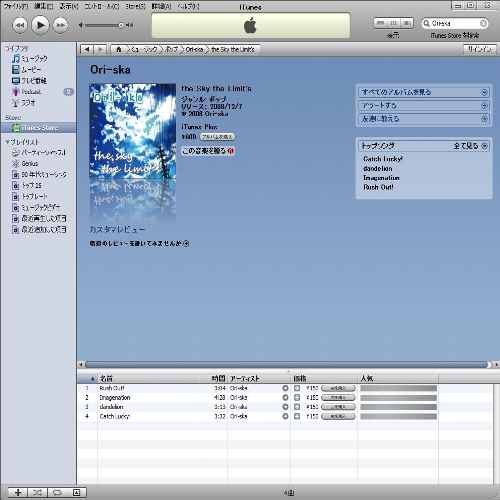The image size is (500, 500).
Task: Go forward in the store navigation
Action: point(100,49)
